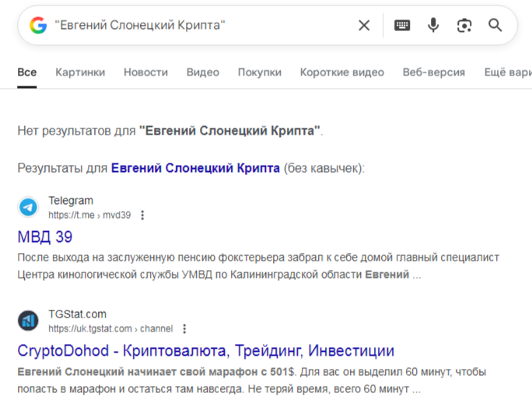Open the CryptoDohod result title
This screenshot has width=532, height=400.
[x=206, y=351]
